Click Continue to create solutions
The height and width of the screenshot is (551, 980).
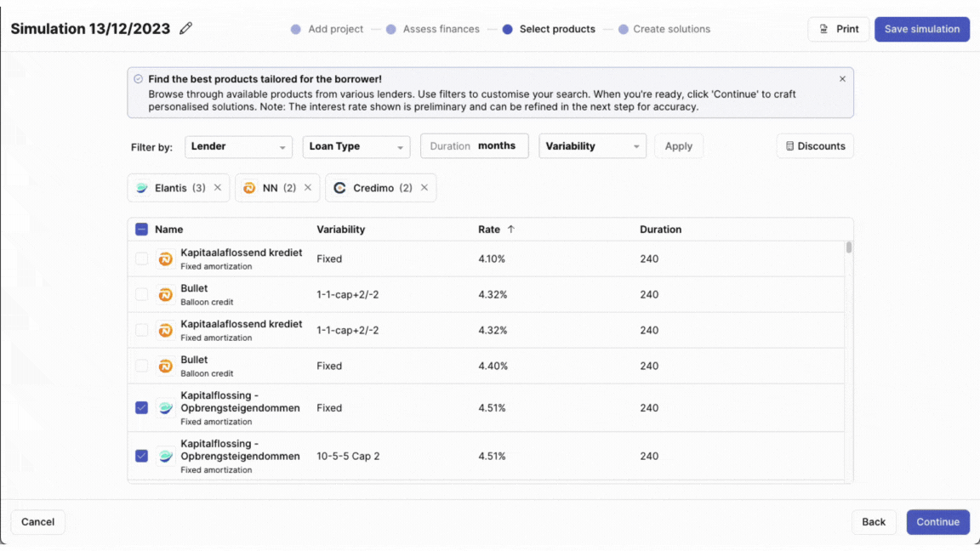point(937,521)
